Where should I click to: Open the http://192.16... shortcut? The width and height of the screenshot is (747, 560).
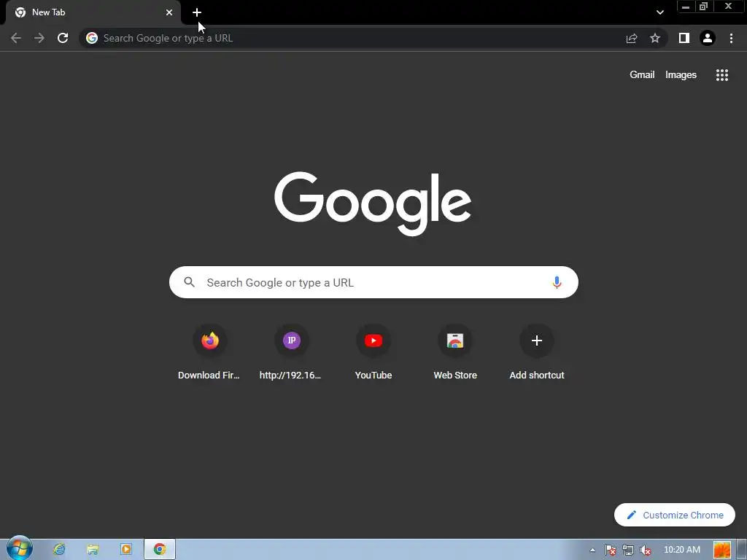coord(291,352)
